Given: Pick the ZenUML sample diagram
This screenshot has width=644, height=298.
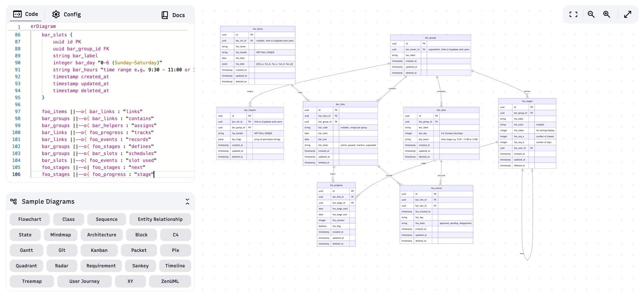Looking at the screenshot, I should (170, 281).
